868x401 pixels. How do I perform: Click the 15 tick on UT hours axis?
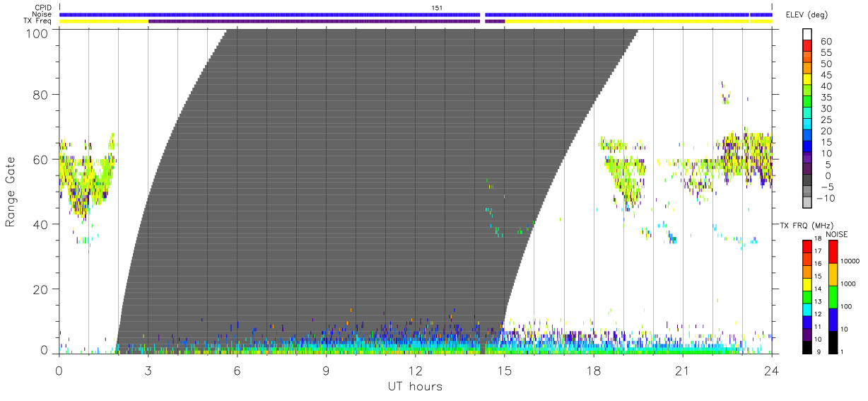pos(504,369)
